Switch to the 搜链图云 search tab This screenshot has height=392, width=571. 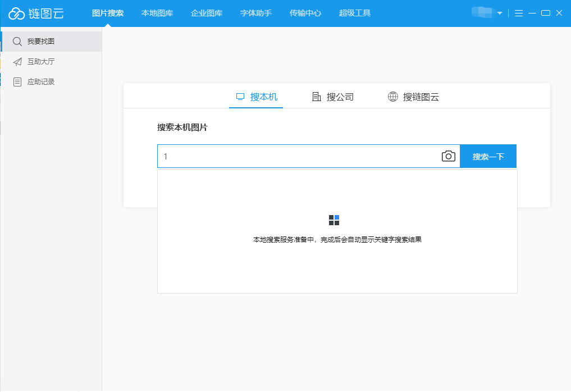point(413,97)
